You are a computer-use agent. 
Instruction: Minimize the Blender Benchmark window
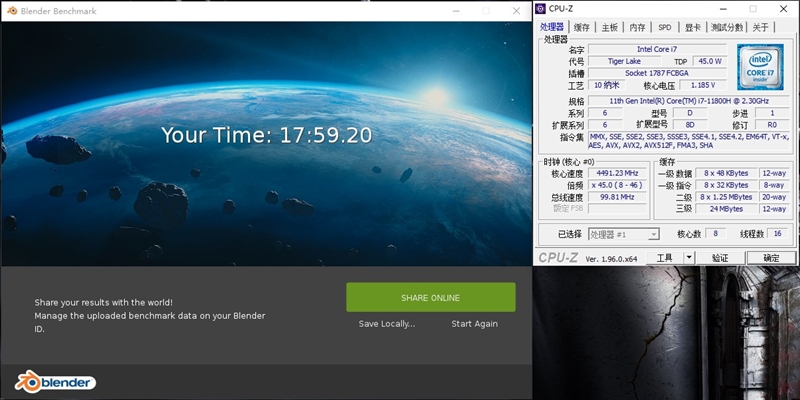[456, 11]
